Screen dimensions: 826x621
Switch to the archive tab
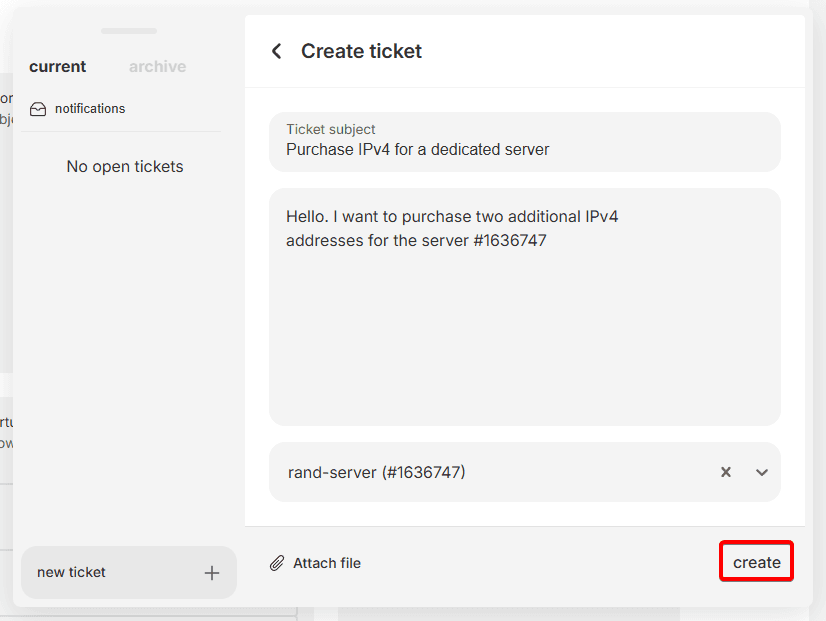(x=157, y=67)
